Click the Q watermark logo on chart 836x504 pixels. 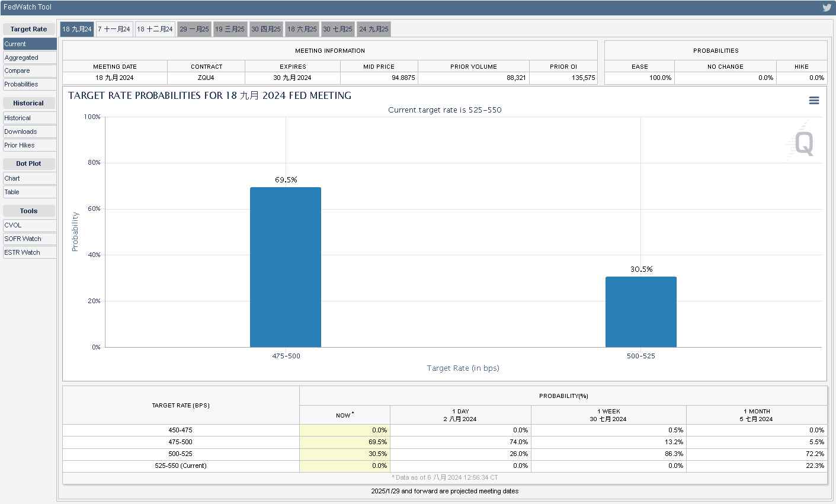point(802,142)
